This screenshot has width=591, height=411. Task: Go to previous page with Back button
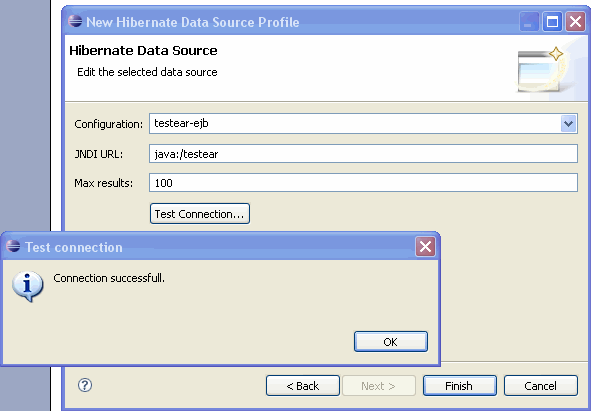(x=303, y=386)
